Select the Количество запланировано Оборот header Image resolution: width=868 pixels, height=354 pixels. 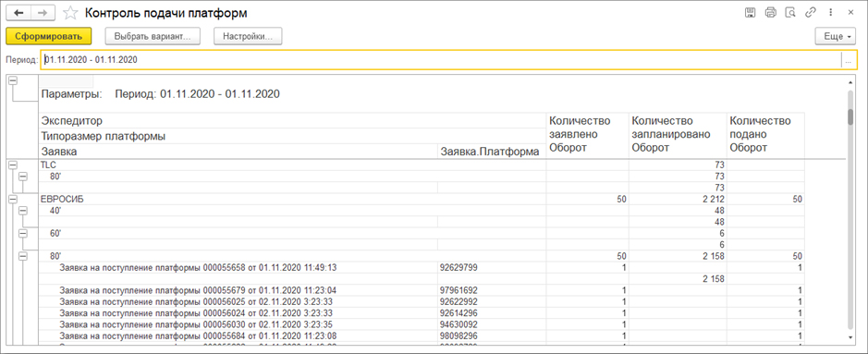click(677, 136)
